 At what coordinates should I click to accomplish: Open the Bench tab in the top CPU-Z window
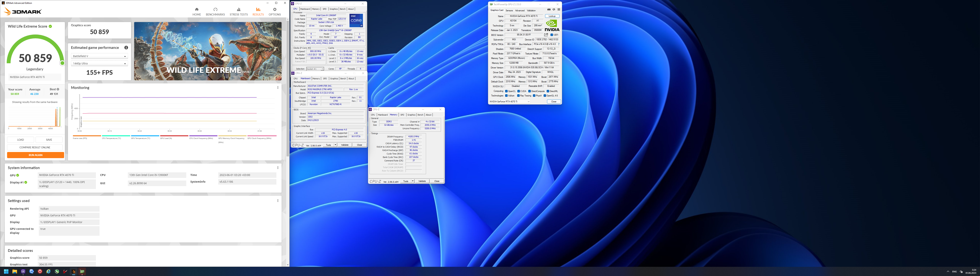(343, 9)
